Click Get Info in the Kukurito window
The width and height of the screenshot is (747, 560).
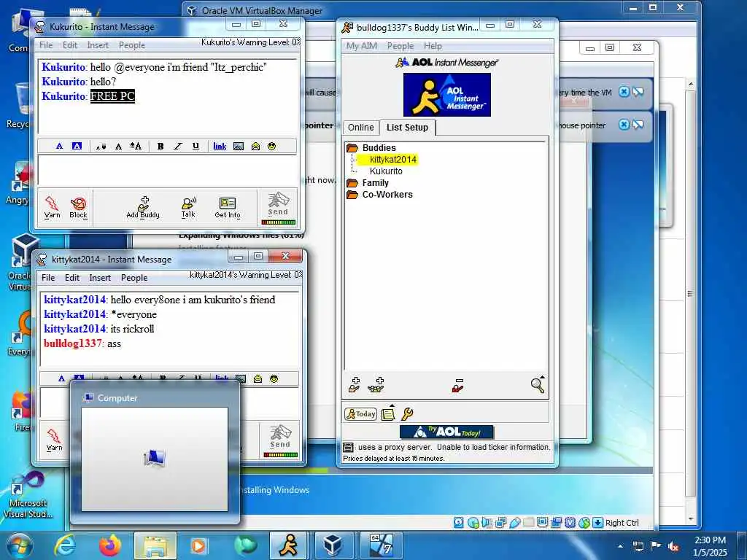228,207
